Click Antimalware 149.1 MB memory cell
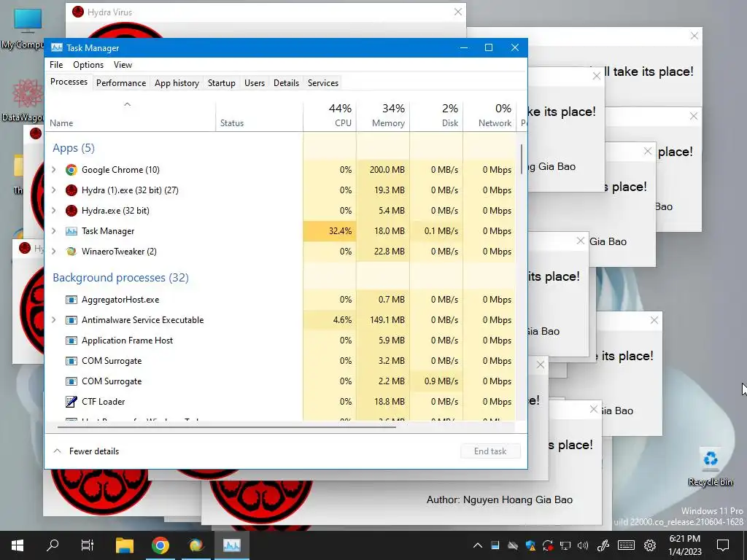Image resolution: width=747 pixels, height=560 pixels. tap(383, 320)
